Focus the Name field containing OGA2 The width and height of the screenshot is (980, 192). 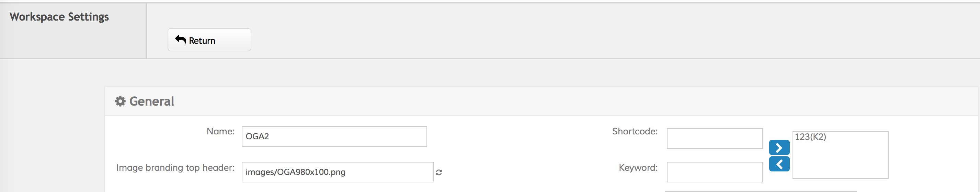click(334, 136)
